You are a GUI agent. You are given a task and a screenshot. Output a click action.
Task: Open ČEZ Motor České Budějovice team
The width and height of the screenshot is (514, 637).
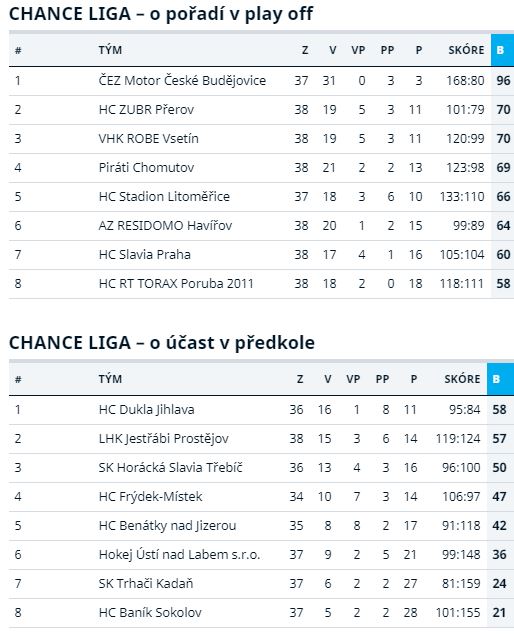pos(182,80)
